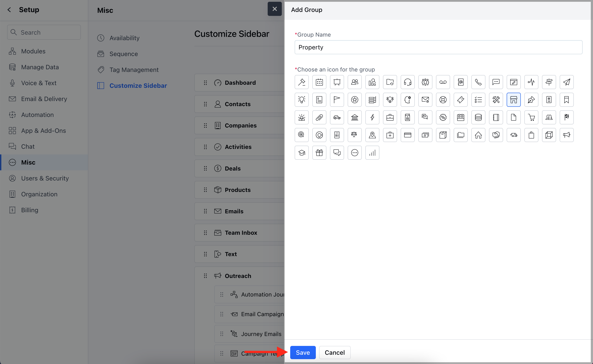Click the Group Name input field

pyautogui.click(x=438, y=47)
